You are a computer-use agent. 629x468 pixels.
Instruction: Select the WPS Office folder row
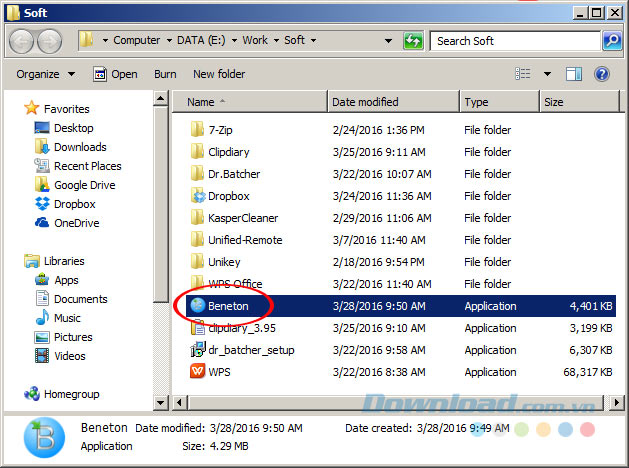point(400,284)
